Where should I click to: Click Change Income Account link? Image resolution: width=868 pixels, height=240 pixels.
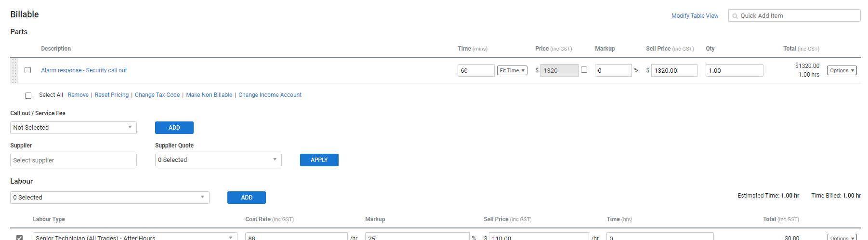click(x=270, y=95)
